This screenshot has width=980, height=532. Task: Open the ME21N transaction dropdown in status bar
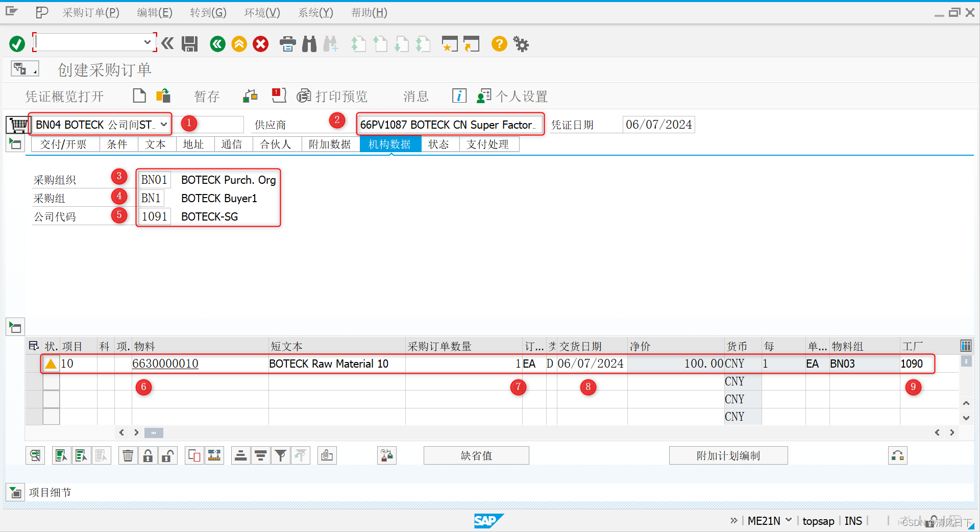point(789,520)
